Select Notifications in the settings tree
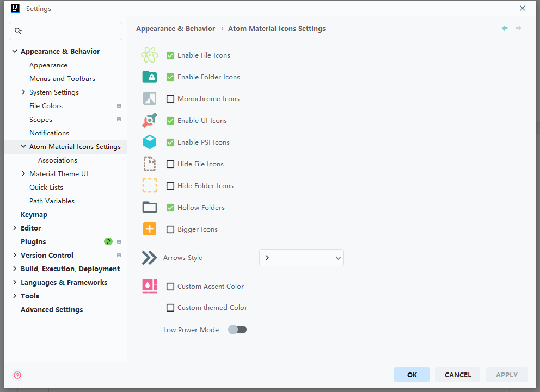Viewport: 540px width, 392px height. pos(49,133)
